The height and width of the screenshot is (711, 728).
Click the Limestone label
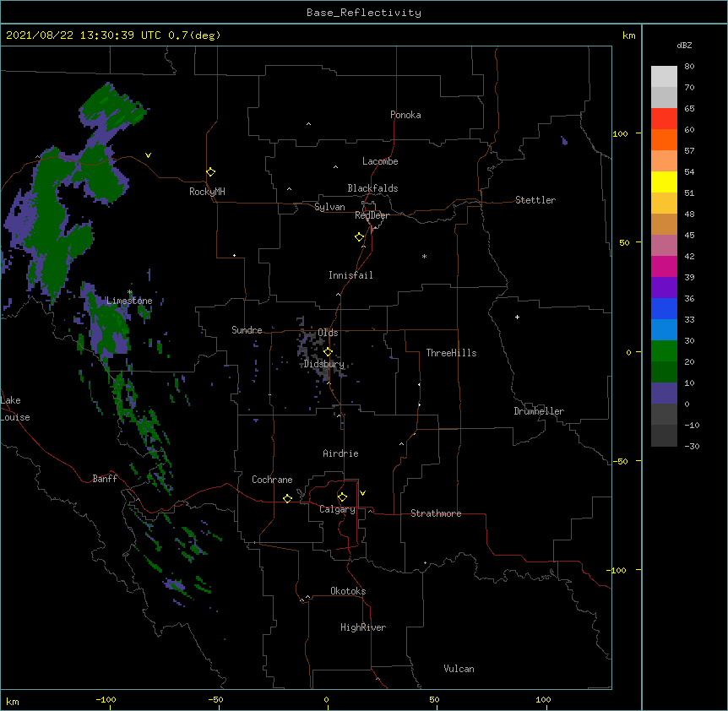click(129, 301)
